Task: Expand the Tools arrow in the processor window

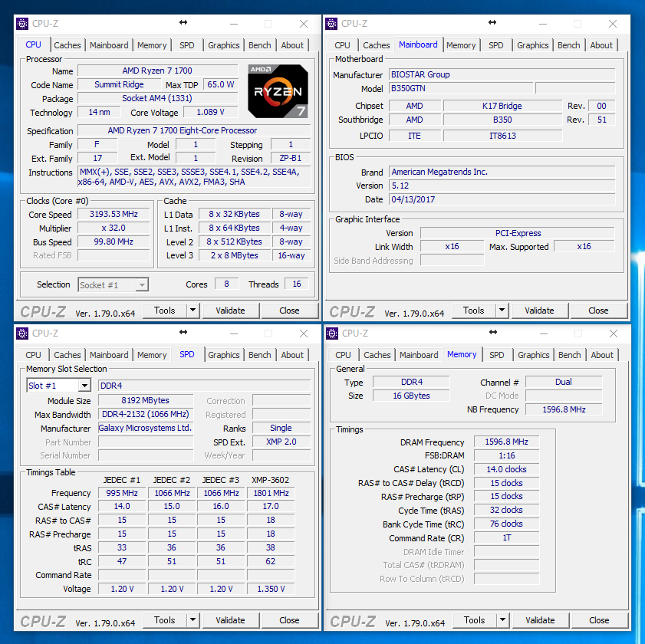Action: point(193,310)
